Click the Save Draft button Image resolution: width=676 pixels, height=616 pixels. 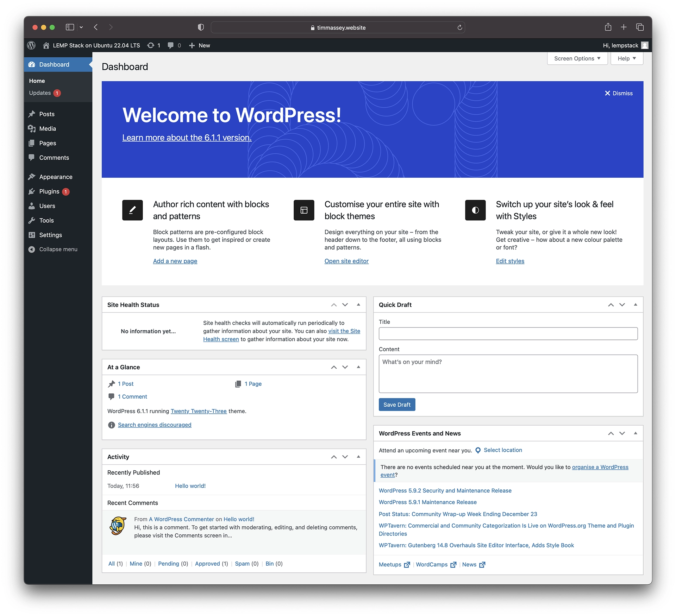tap(397, 405)
